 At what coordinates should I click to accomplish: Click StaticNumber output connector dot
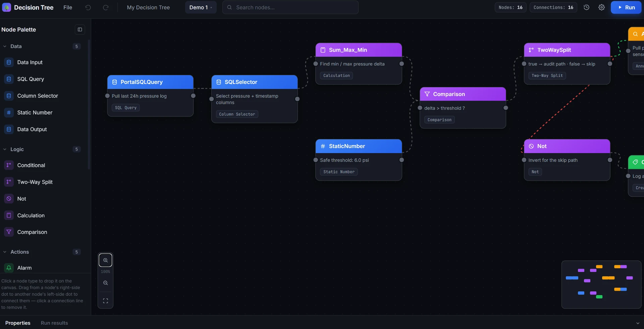(x=401, y=160)
